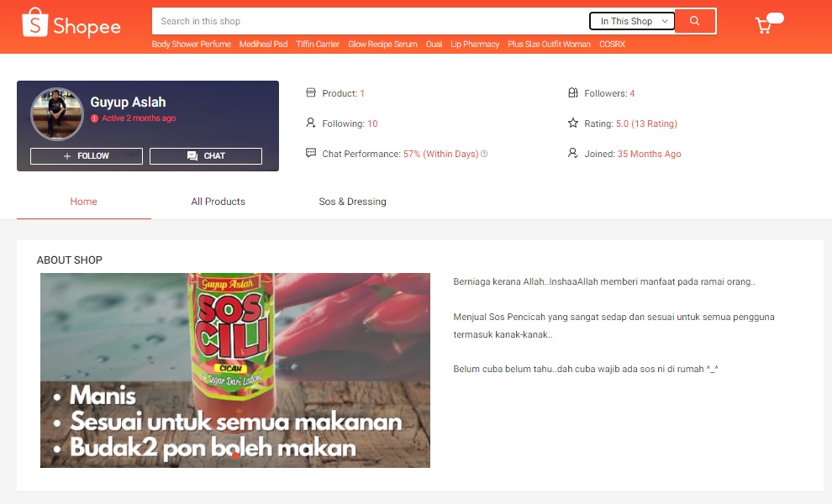Click the banner carousel dot indicator
Viewport: 832px width, 504px height.
click(x=235, y=454)
